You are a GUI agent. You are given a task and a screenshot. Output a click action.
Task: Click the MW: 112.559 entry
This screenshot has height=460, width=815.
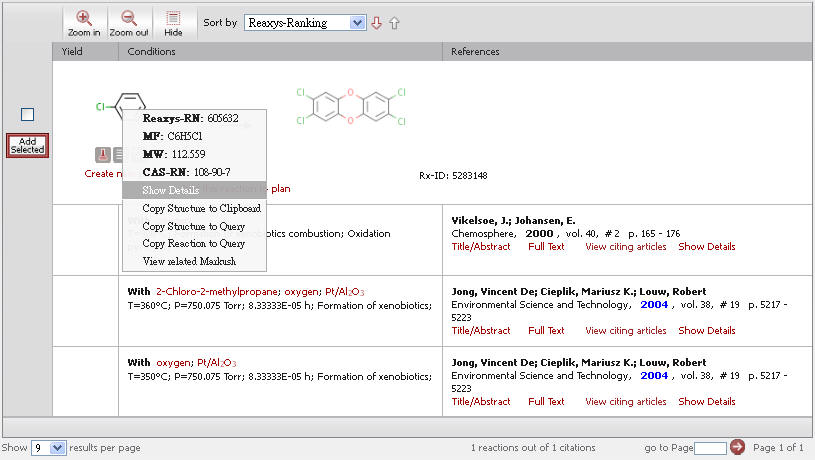click(x=174, y=154)
